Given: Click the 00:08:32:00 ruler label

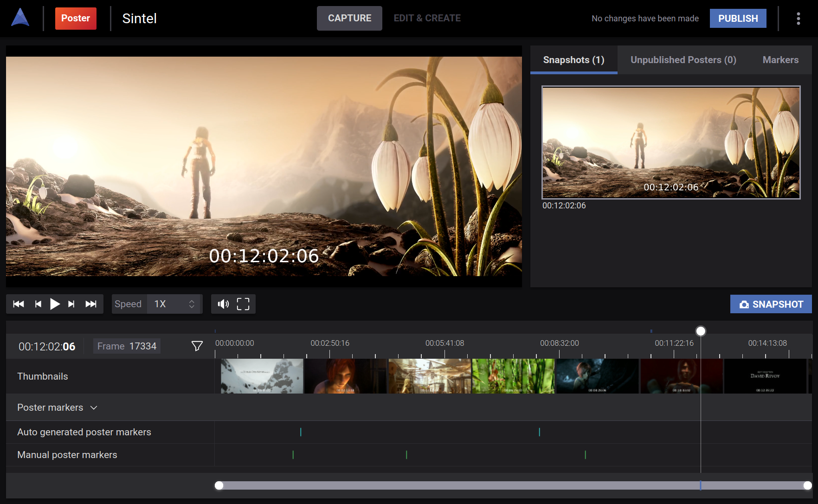Looking at the screenshot, I should [x=559, y=343].
